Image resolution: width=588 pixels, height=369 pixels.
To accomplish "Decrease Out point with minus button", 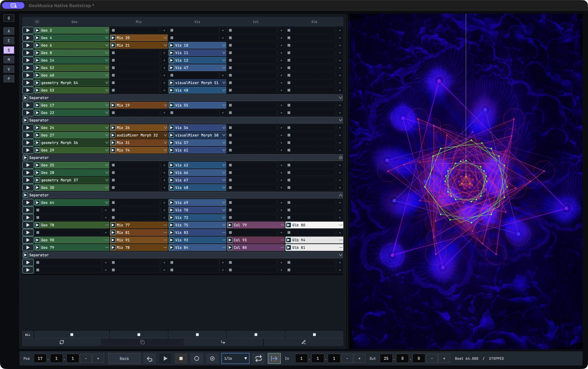I will point(432,358).
